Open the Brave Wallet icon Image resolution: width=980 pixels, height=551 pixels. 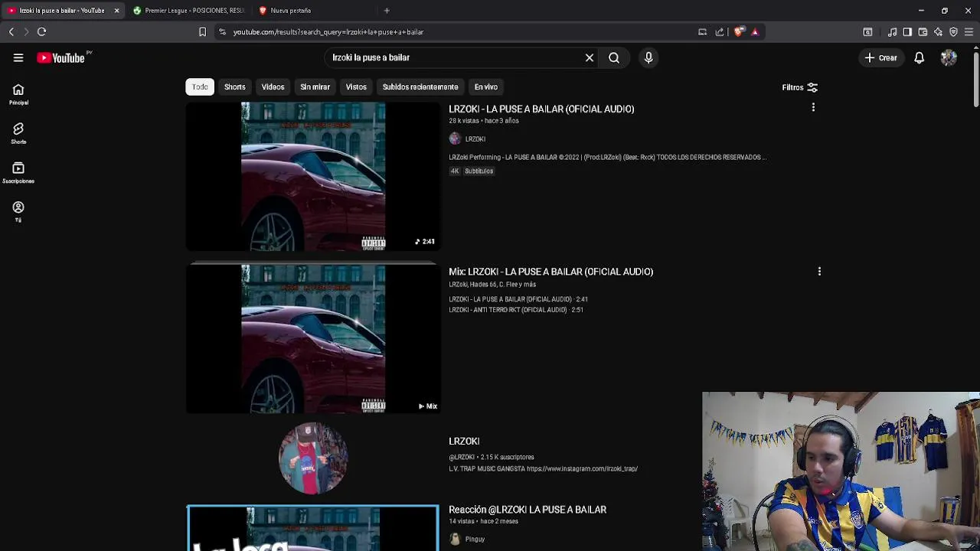(923, 32)
